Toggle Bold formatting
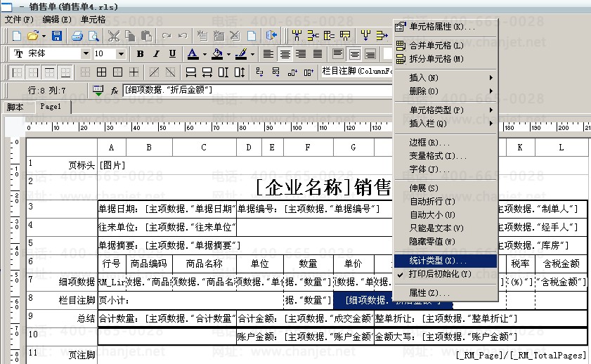Screen dimensions: 591x364 coord(140,54)
